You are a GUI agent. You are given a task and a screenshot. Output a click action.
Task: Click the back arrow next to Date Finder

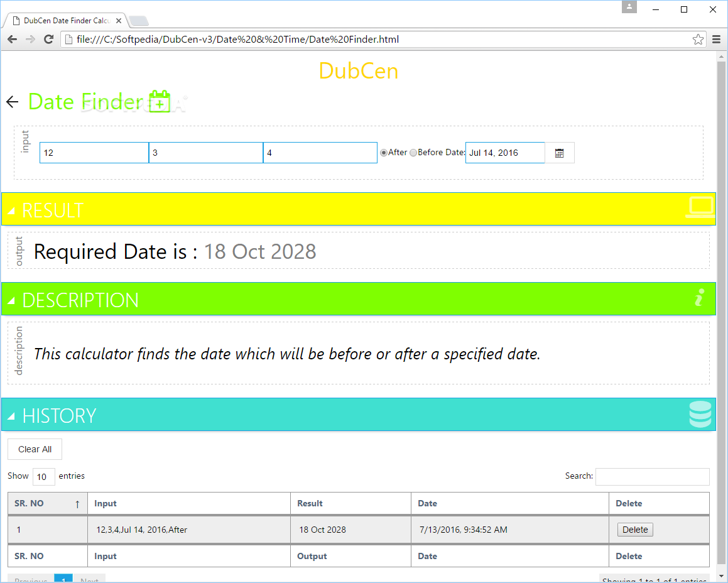[13, 102]
